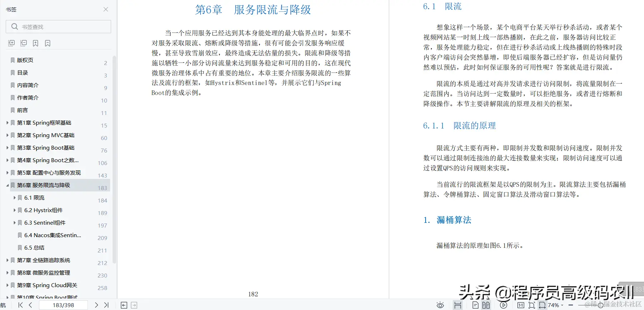Click the 书签 panel title
This screenshot has width=644, height=310.
11,9
